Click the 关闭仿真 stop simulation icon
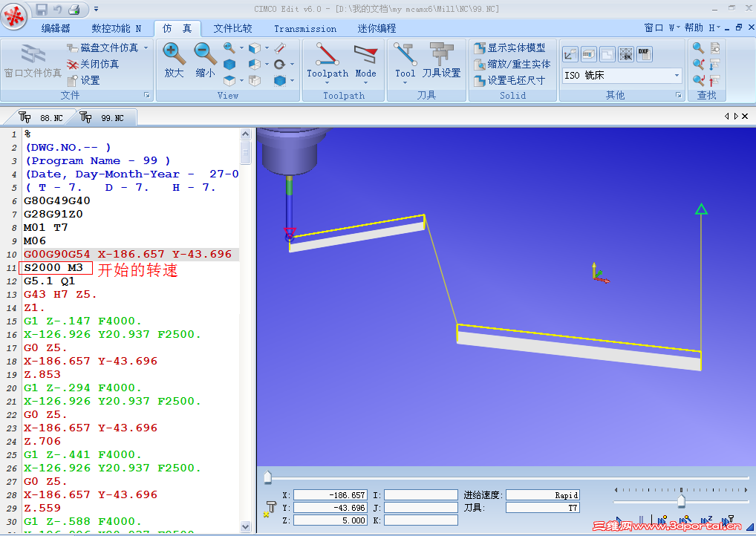 [x=72, y=63]
